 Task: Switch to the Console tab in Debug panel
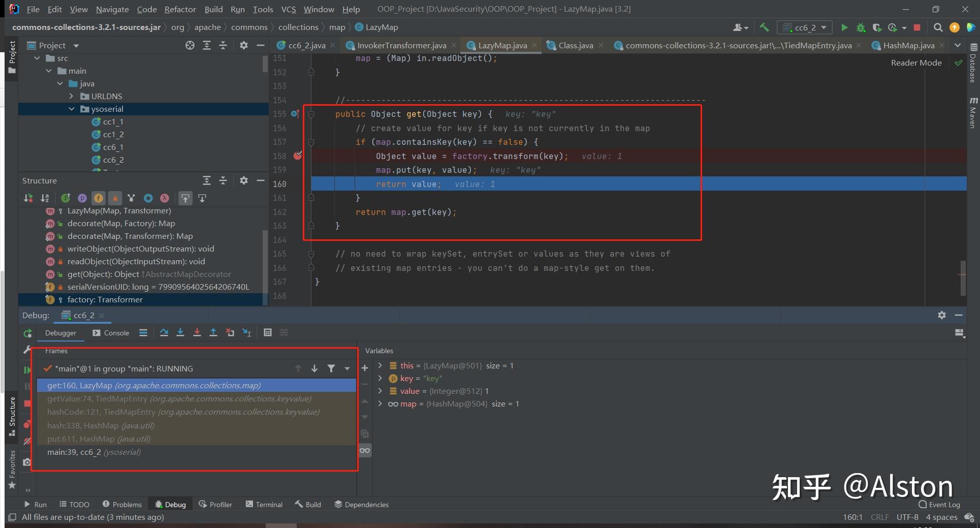click(116, 333)
